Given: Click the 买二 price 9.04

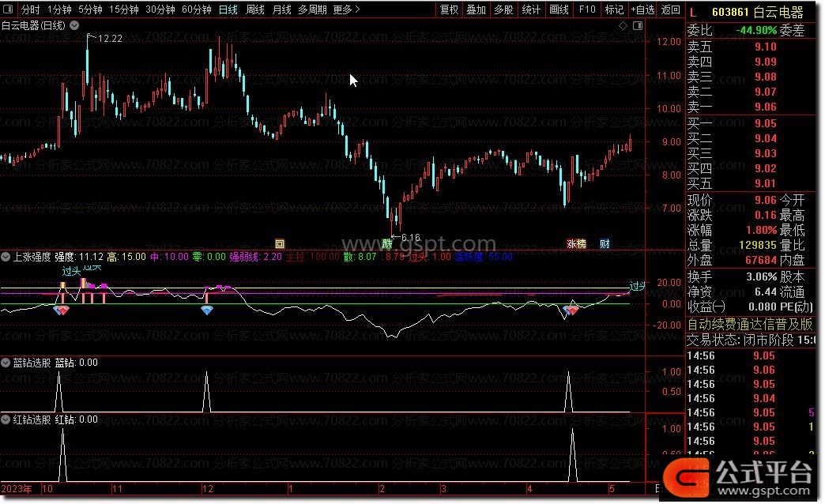Looking at the screenshot, I should pos(766,138).
